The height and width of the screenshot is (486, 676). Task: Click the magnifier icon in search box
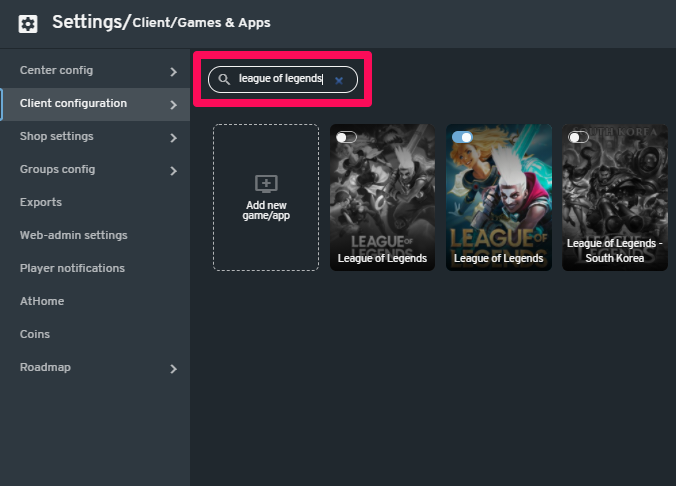pos(224,79)
